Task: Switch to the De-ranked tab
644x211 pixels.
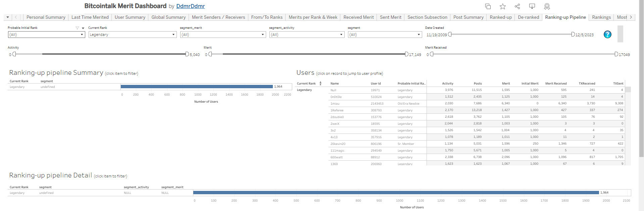Action: 529,17
